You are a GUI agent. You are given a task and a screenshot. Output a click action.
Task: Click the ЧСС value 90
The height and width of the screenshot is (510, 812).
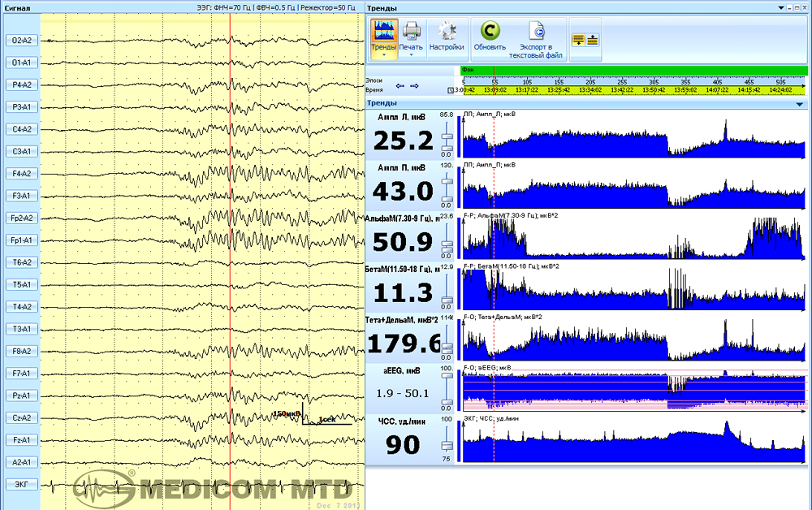coord(403,445)
